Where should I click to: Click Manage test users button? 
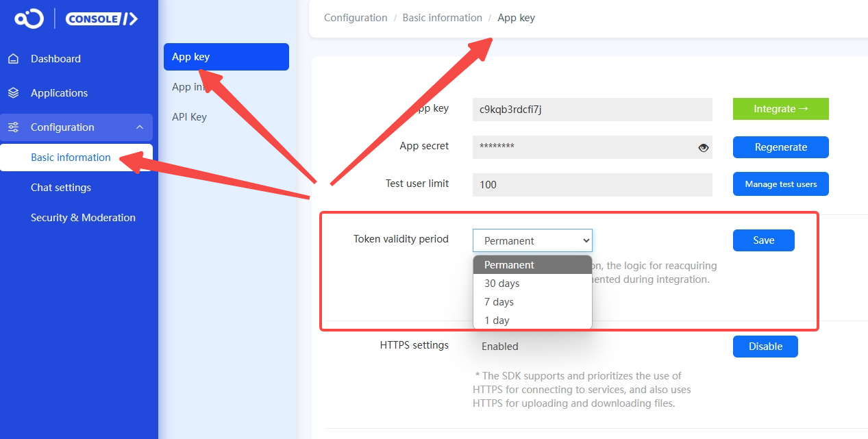click(781, 184)
